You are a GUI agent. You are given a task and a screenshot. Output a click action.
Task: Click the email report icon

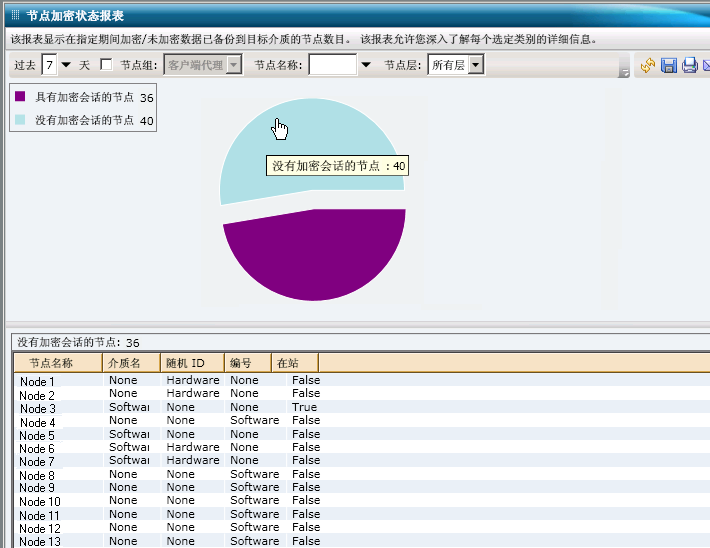[706, 65]
